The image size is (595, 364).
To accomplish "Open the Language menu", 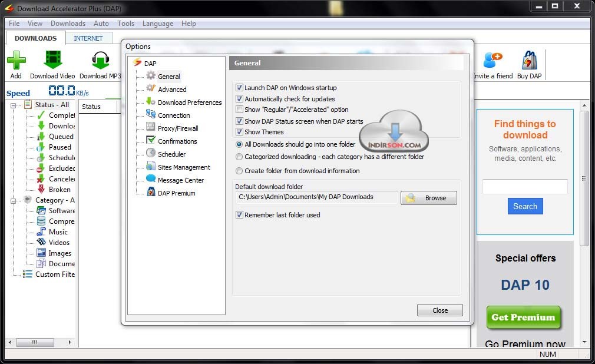I will (158, 24).
